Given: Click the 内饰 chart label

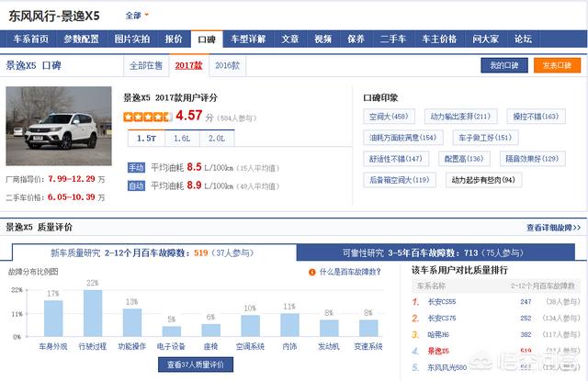Looking at the screenshot, I should click(289, 346).
